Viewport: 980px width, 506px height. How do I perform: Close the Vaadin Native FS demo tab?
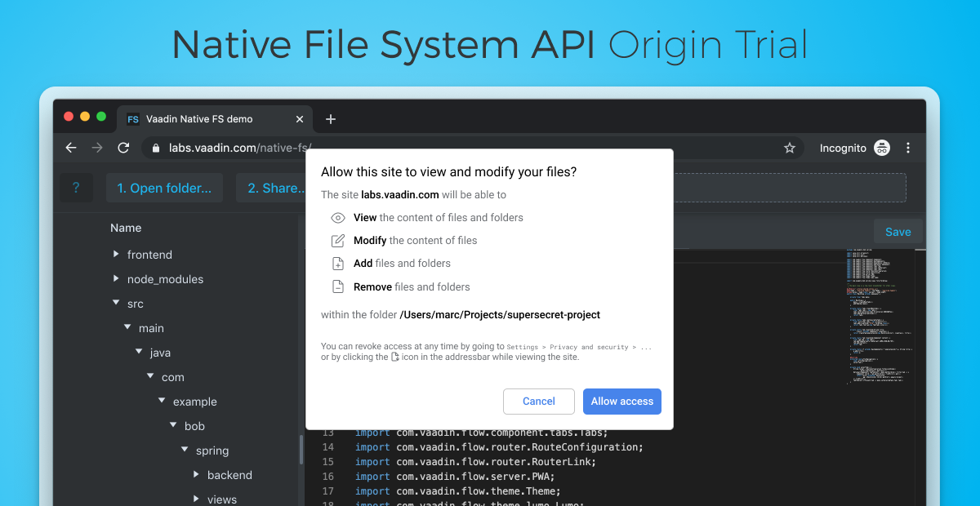tap(300, 119)
